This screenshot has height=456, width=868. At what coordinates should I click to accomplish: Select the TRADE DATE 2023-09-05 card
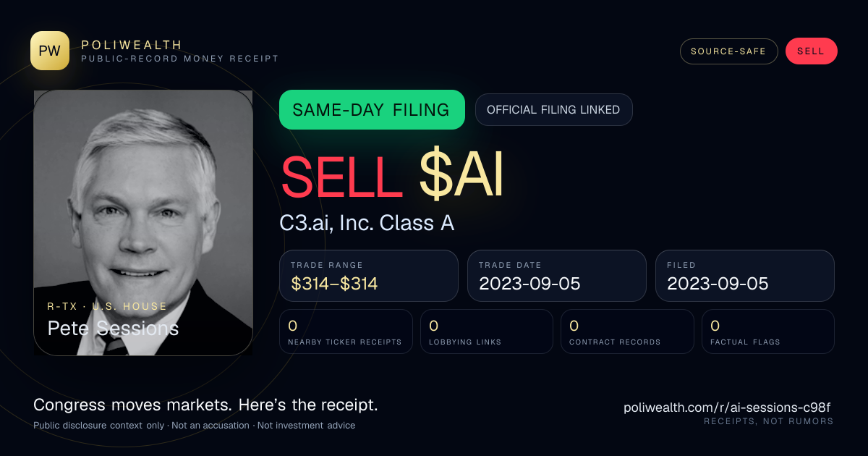(557, 276)
